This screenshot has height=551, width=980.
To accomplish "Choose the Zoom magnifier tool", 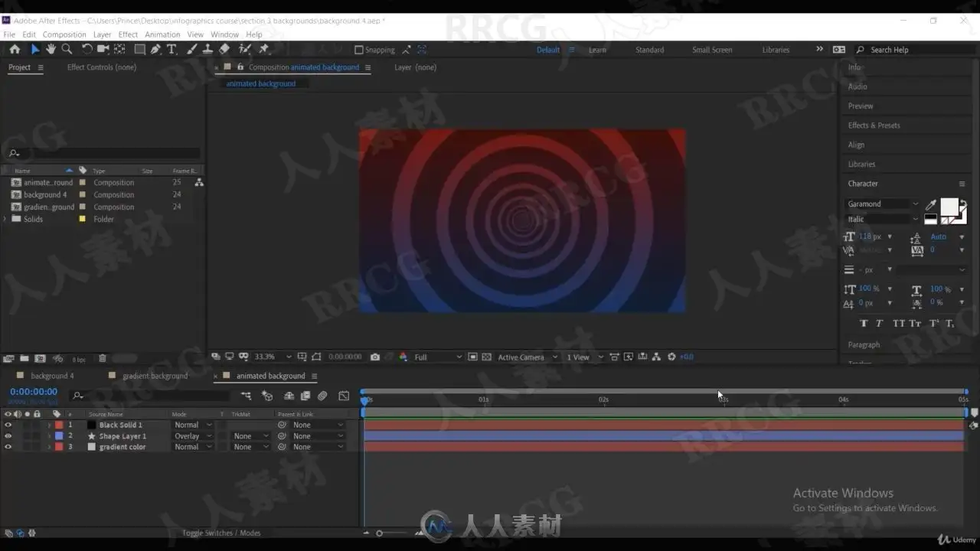I will (x=67, y=49).
